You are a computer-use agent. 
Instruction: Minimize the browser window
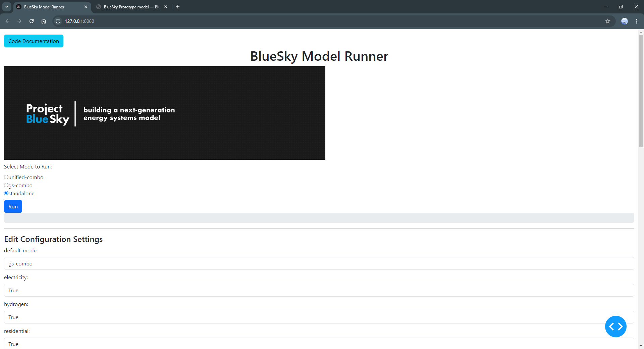coord(605,7)
